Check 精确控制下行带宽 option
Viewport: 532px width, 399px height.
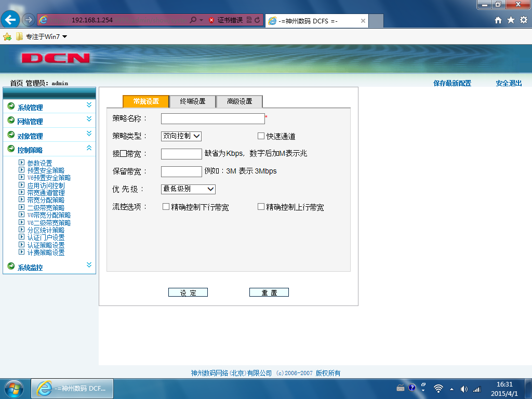[166, 207]
